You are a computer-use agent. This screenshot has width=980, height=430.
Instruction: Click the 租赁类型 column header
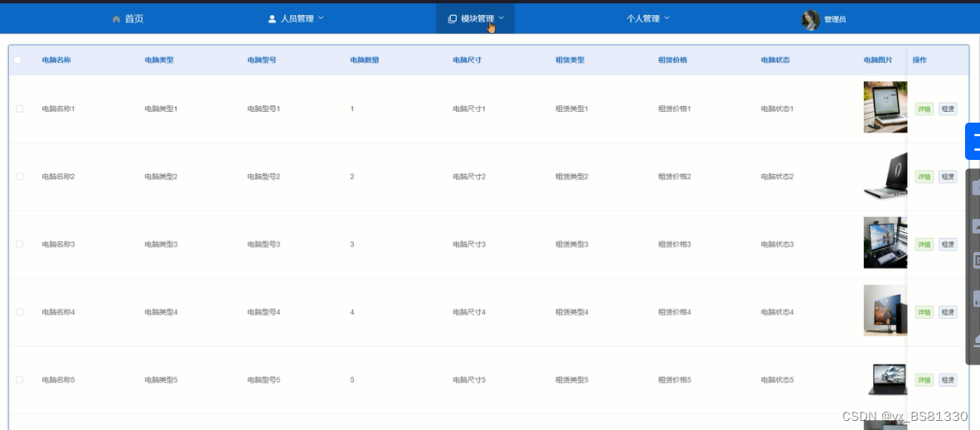(x=570, y=60)
